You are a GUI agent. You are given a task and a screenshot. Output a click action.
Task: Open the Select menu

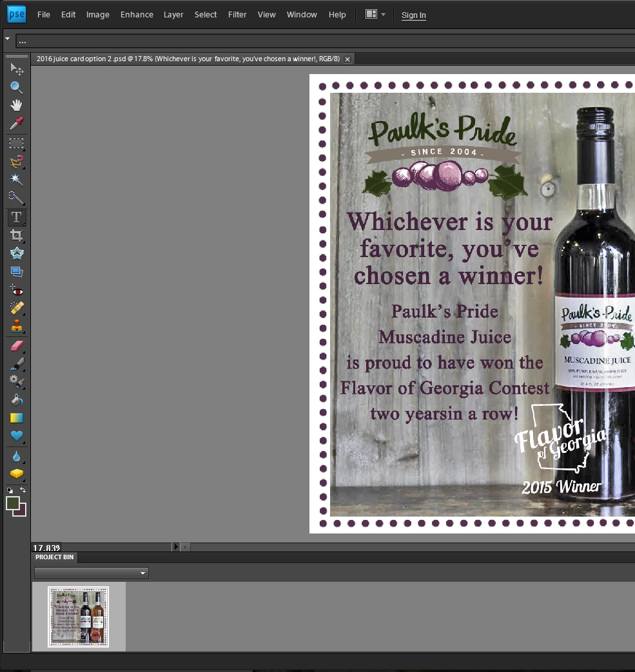(206, 15)
